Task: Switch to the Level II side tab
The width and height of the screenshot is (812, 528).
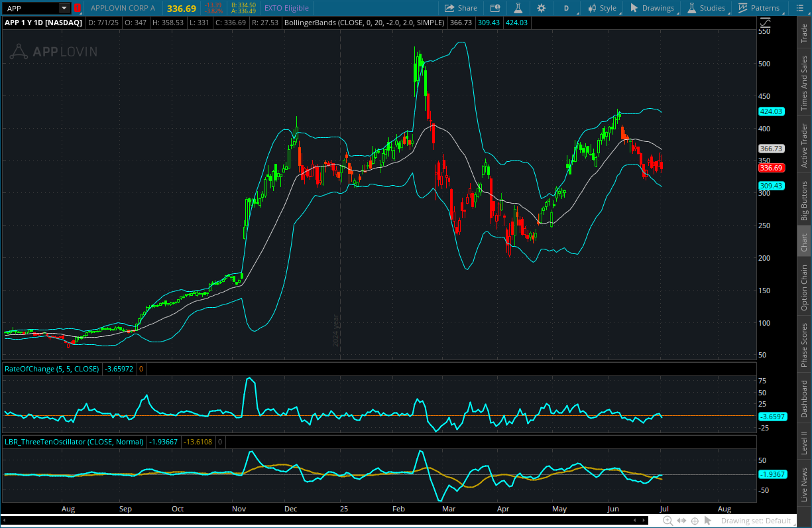Action: 804,442
